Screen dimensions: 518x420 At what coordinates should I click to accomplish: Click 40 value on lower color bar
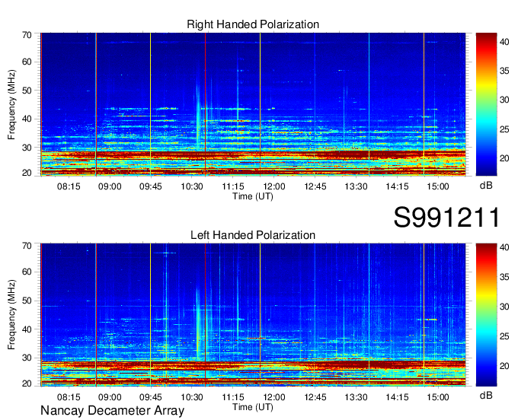pos(504,247)
